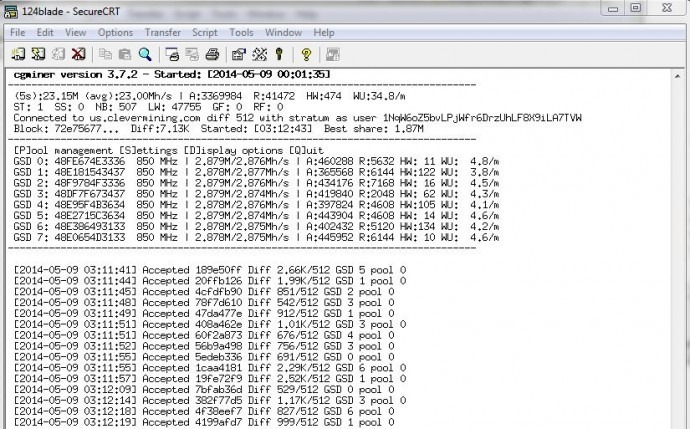Viewport: 690px width, 429px height.
Task: Open the Script menu
Action: 205,33
